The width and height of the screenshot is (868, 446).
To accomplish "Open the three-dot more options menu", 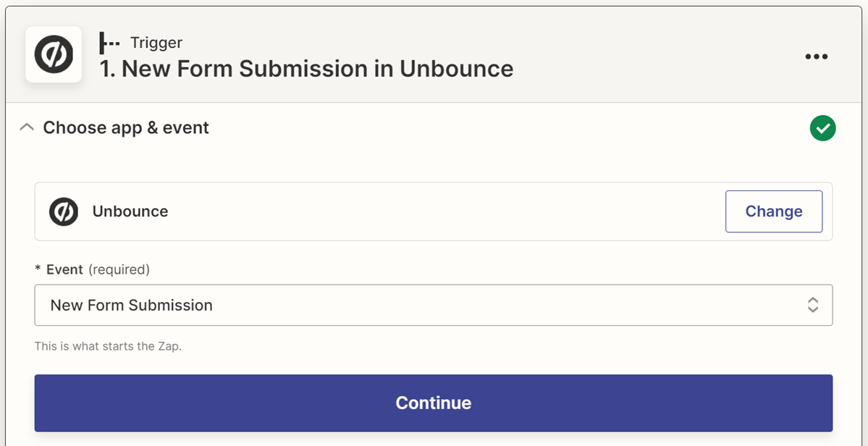I will click(816, 56).
